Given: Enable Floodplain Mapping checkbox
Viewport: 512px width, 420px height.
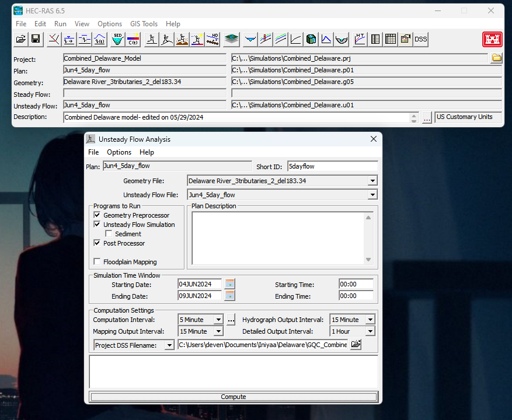Looking at the screenshot, I should [x=97, y=262].
